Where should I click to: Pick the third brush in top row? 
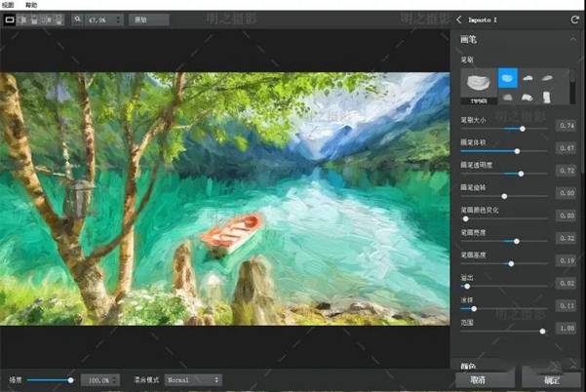tap(548, 78)
